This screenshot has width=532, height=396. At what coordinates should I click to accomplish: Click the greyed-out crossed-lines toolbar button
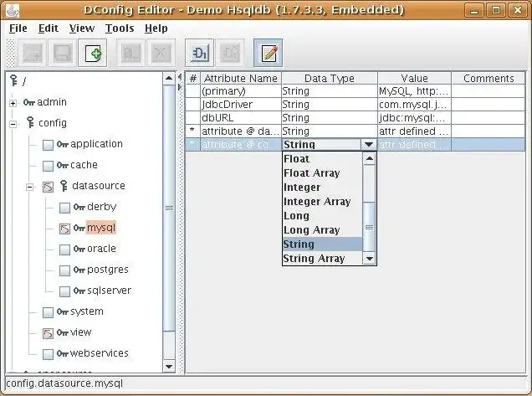coord(161,53)
